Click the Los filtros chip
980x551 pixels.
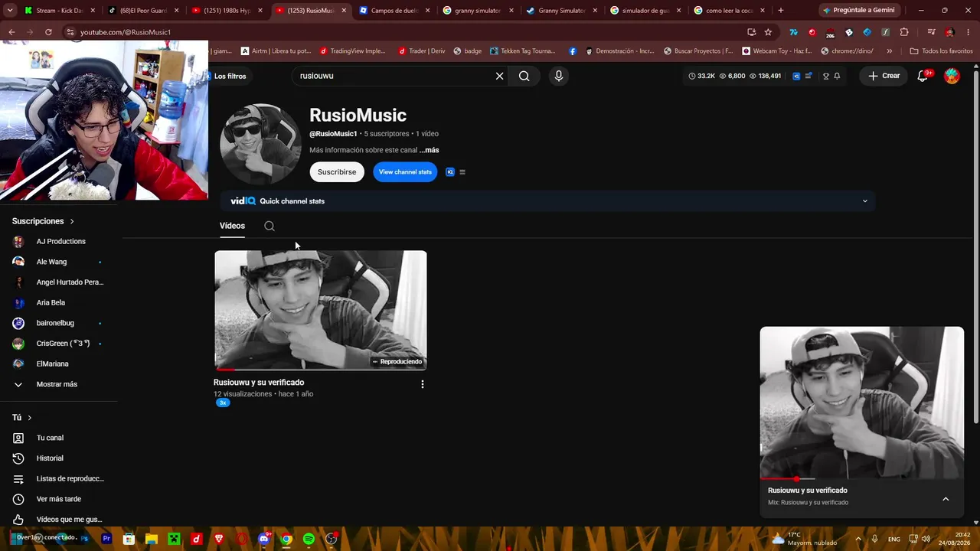pos(228,76)
